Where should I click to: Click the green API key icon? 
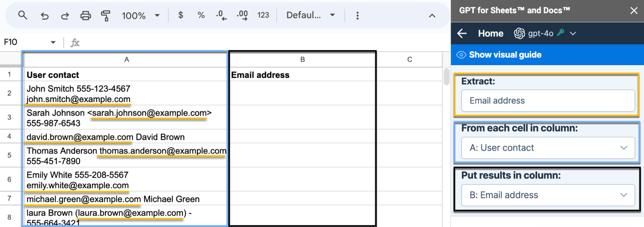[561, 32]
